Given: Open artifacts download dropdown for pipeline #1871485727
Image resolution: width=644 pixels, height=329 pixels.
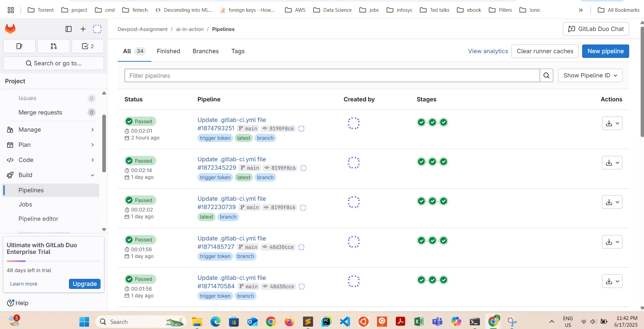Looking at the screenshot, I should click(x=612, y=242).
